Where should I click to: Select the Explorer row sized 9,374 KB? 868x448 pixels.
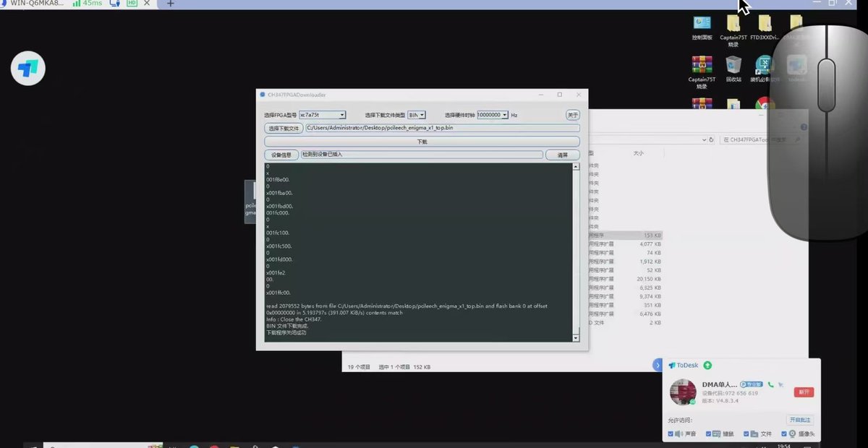624,296
